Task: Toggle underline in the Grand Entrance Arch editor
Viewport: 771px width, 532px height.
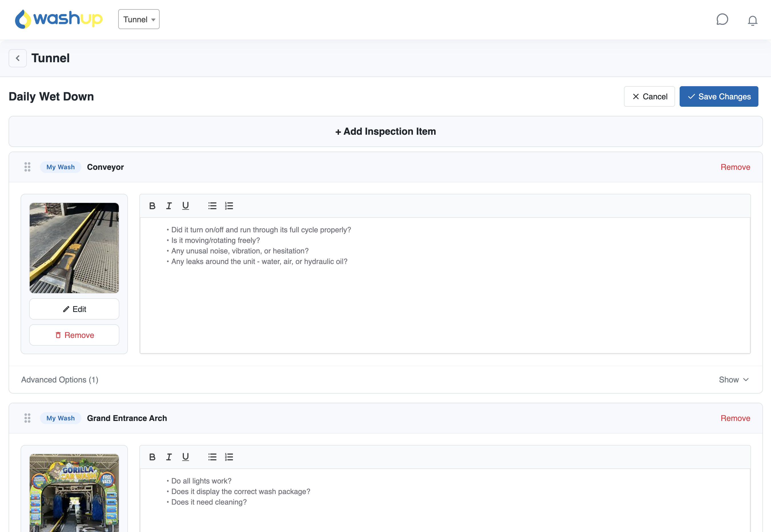Action: pyautogui.click(x=185, y=457)
